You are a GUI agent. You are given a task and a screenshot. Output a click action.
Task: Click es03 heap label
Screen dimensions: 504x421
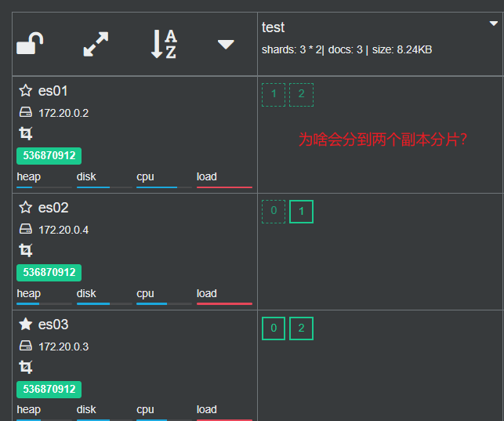pyautogui.click(x=28, y=410)
